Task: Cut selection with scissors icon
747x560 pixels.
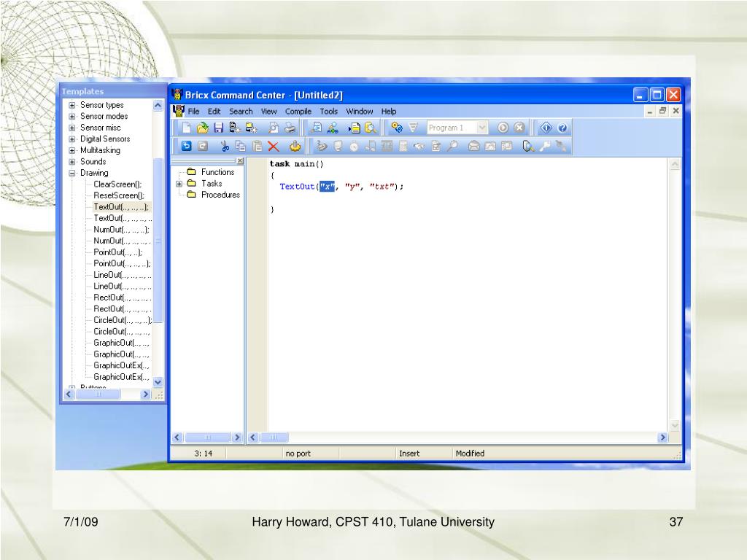Action: click(x=225, y=146)
